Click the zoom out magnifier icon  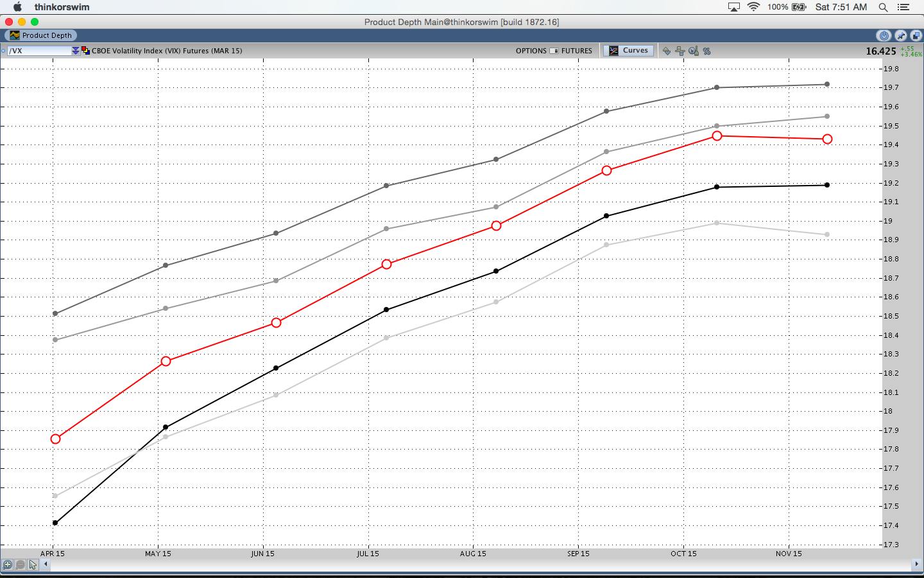click(x=21, y=565)
